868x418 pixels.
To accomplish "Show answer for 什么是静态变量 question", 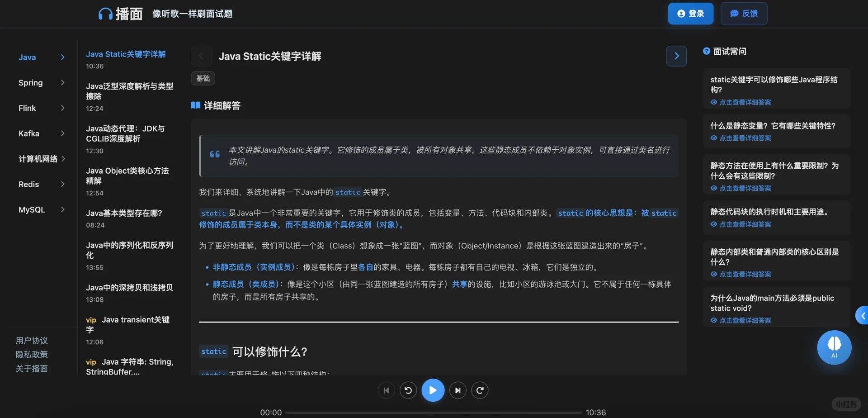I will click(744, 138).
